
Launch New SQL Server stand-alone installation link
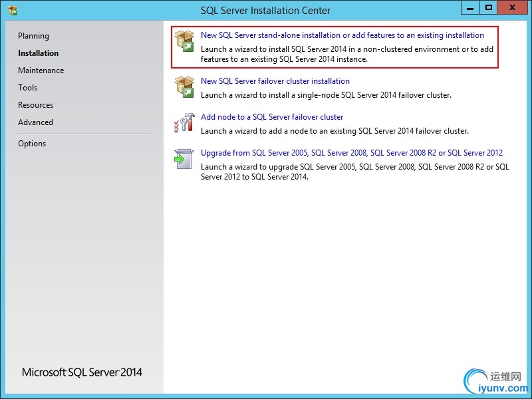point(342,35)
